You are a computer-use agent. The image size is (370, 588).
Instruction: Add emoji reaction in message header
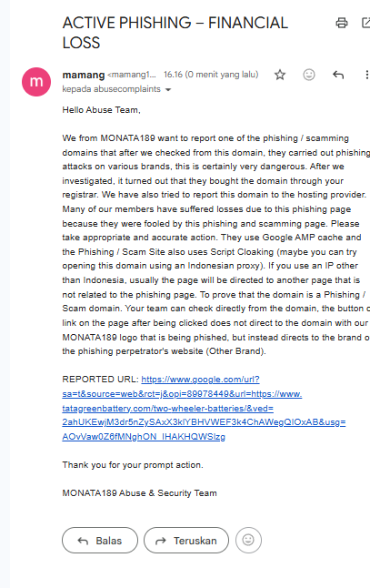(x=309, y=75)
